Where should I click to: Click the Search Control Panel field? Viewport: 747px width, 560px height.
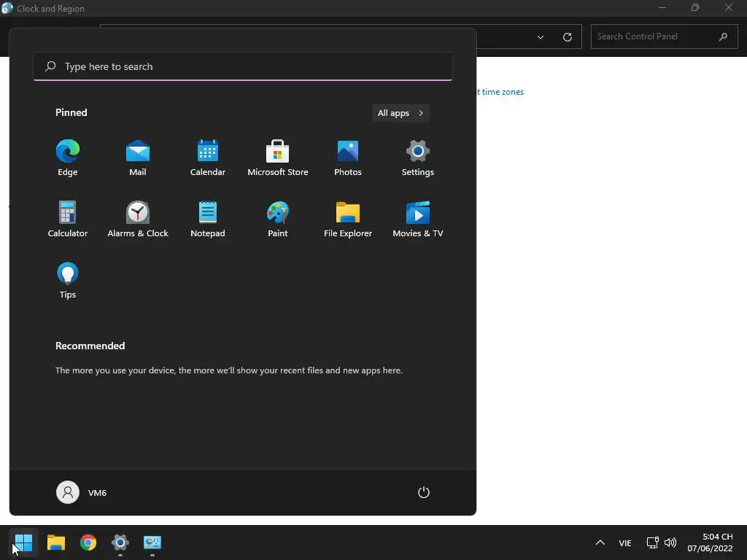[664, 36]
